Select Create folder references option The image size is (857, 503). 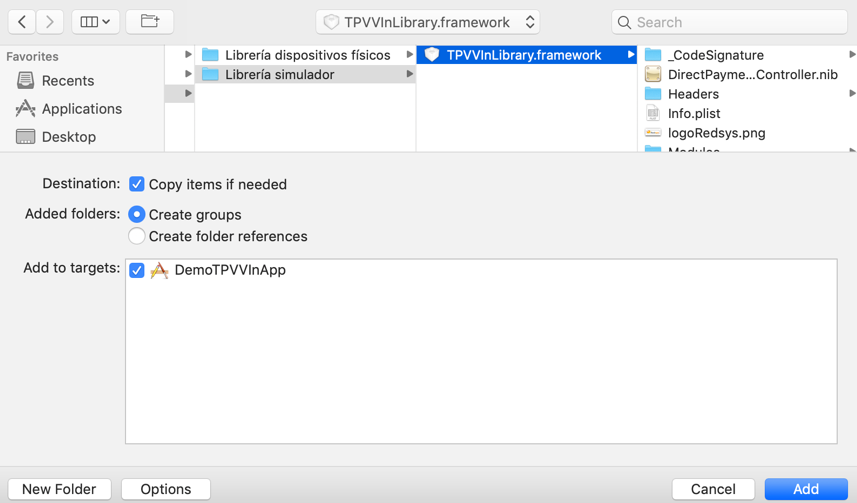click(137, 236)
